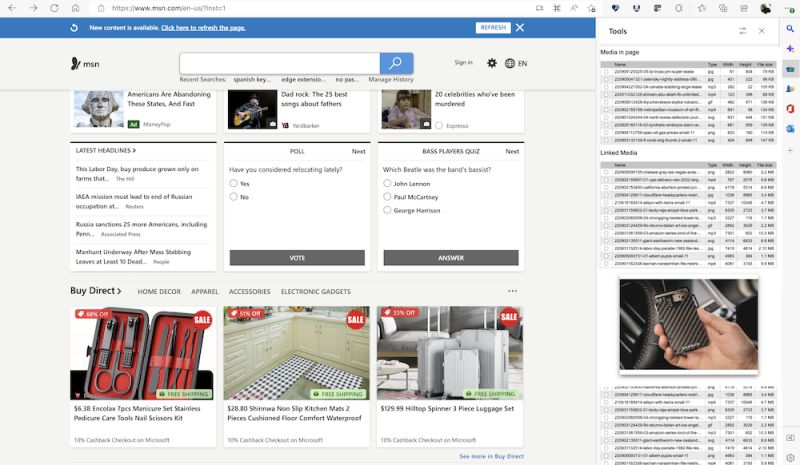Select the sidebar Tools toolbox icon
Viewport: 800px width, 465px height.
tap(790, 69)
